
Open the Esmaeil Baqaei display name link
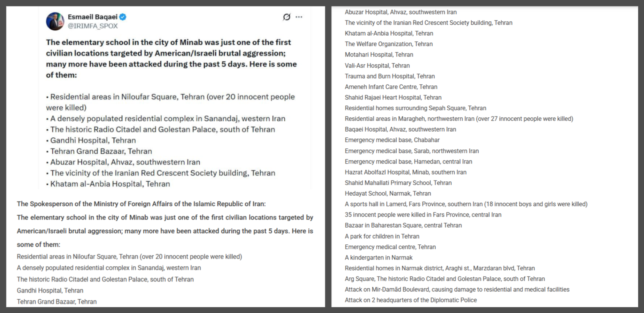click(92, 17)
